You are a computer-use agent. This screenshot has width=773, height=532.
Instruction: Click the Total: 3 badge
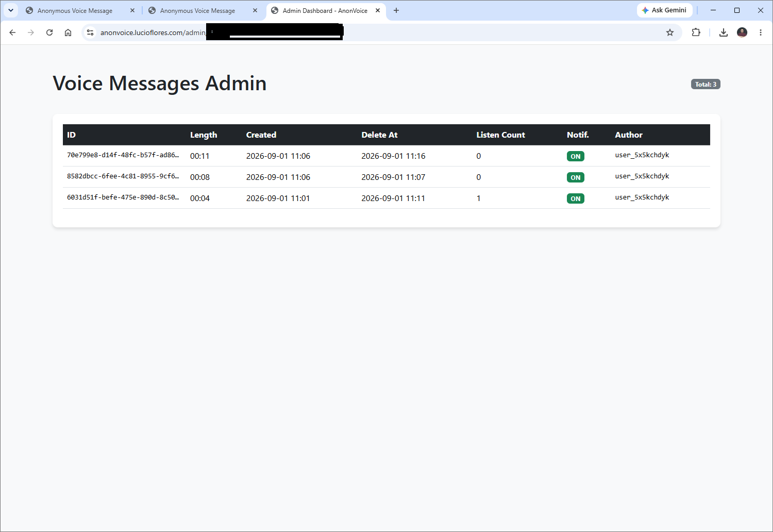(x=705, y=84)
